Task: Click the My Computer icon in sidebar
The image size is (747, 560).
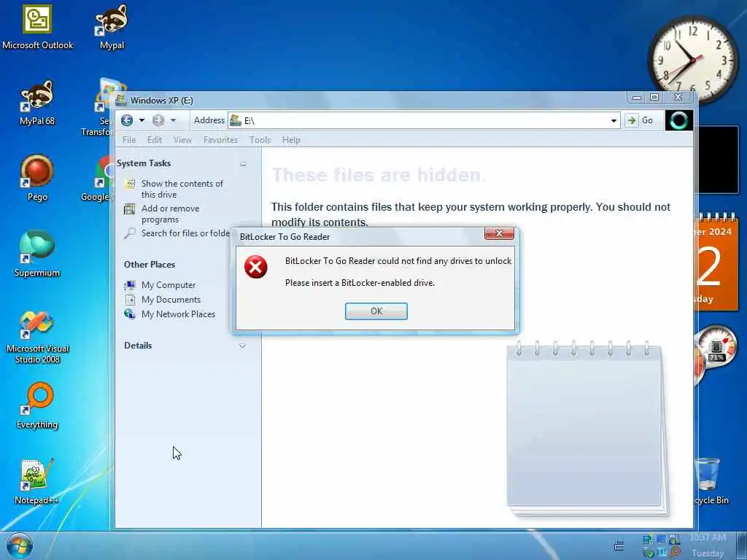Action: 130,285
